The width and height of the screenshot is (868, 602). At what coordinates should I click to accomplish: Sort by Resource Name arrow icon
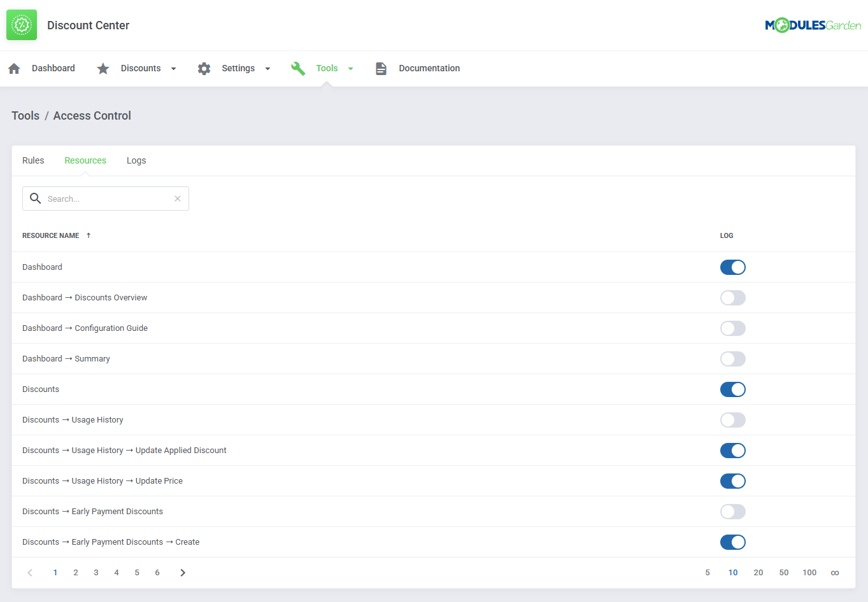coord(89,235)
